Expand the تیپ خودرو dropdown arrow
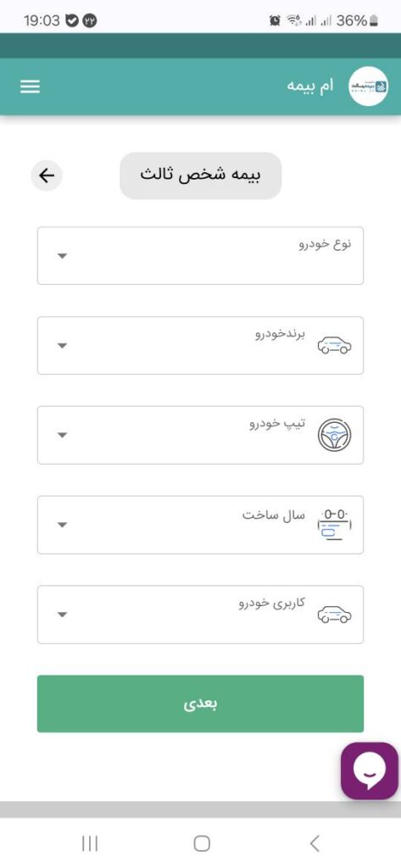The width and height of the screenshot is (401, 868). [x=63, y=435]
